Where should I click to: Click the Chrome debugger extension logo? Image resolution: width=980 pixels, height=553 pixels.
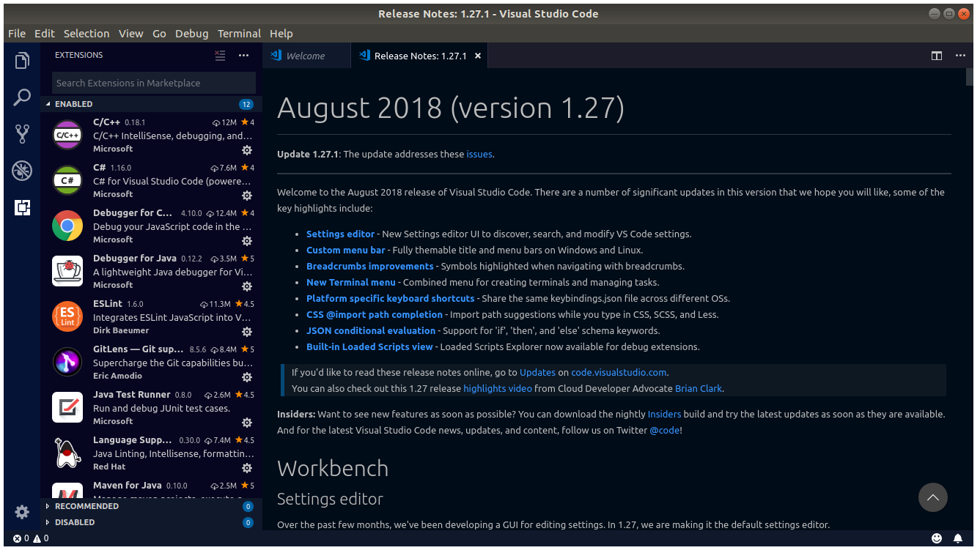pos(67,226)
